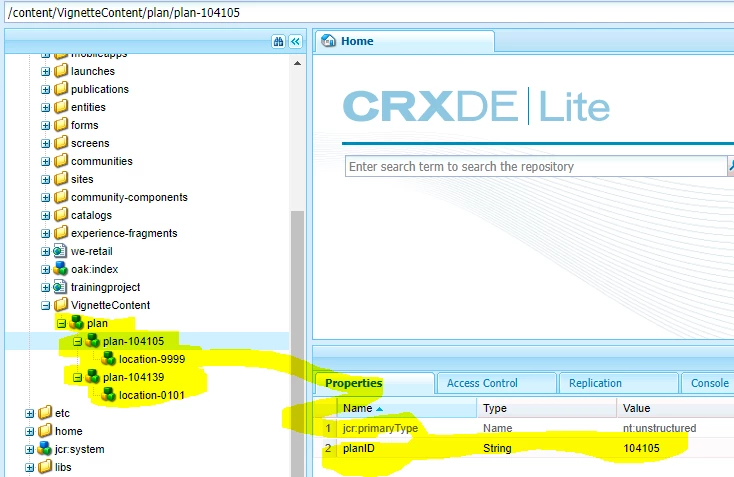Click the repository search input field
Image resolution: width=734 pixels, height=477 pixels.
536,167
